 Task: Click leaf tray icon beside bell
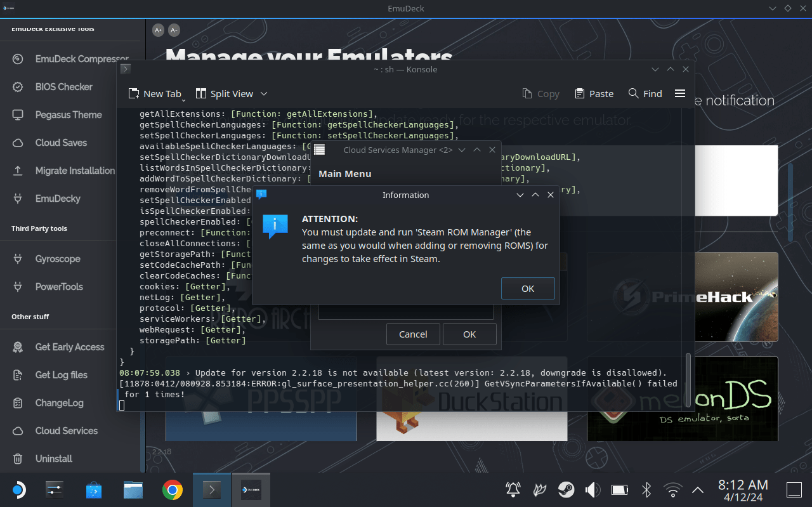(539, 489)
